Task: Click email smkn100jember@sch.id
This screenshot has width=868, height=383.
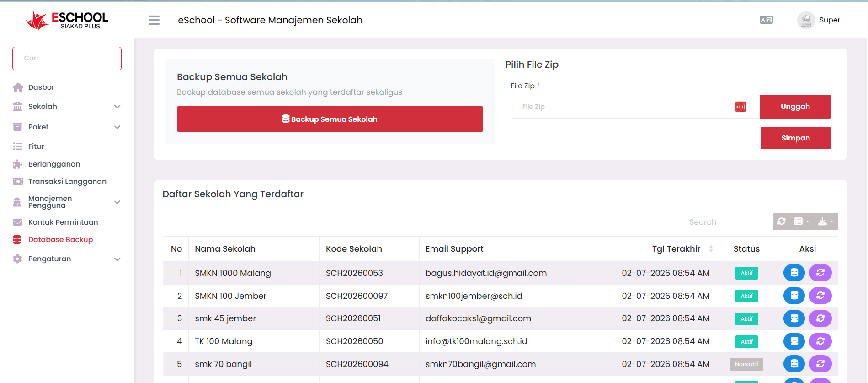Action: 474,296
